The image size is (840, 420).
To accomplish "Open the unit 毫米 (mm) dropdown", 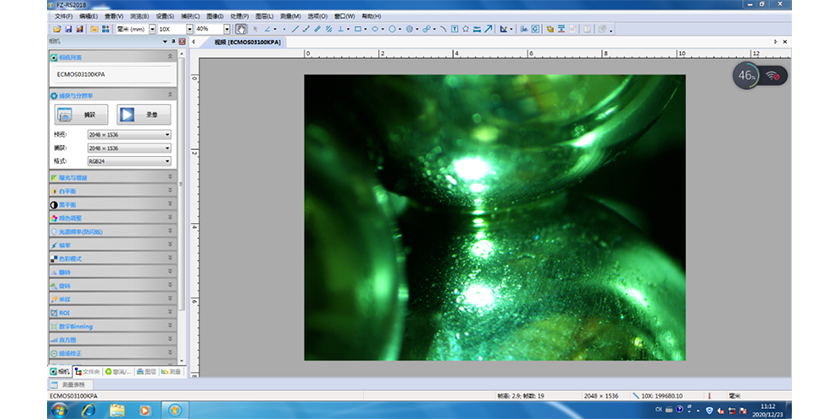I will point(153,29).
